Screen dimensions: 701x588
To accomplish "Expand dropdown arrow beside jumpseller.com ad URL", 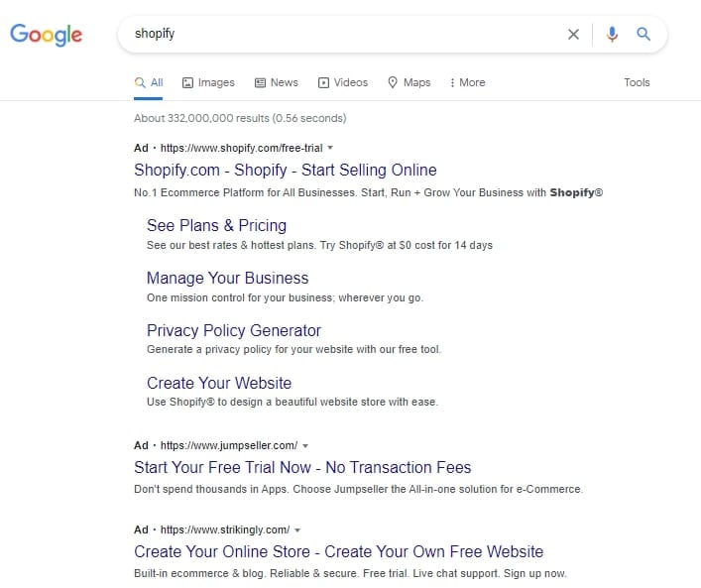I will (305, 445).
